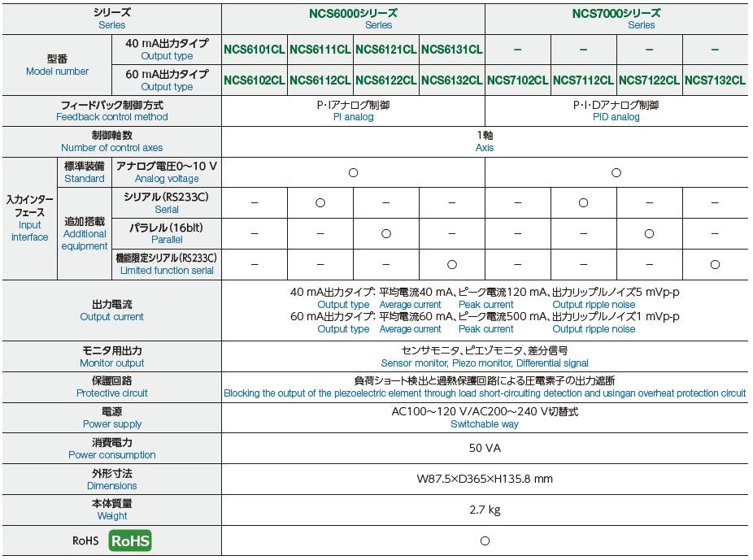Image resolution: width=753 pixels, height=560 pixels.
Task: Select the NCS6122CL cell
Action: [386, 80]
